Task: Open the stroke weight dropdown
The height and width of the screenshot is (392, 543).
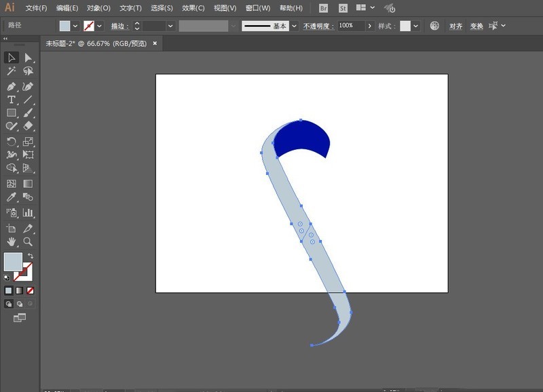Action: click(x=170, y=26)
